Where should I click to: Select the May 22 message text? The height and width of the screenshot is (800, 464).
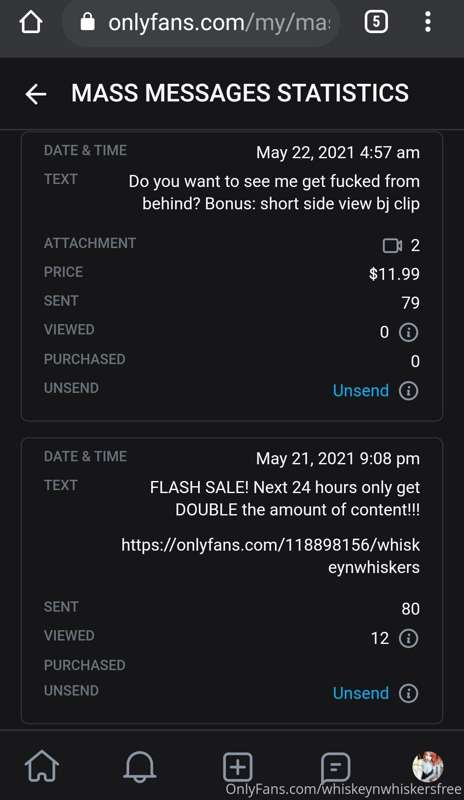pyautogui.click(x=274, y=192)
